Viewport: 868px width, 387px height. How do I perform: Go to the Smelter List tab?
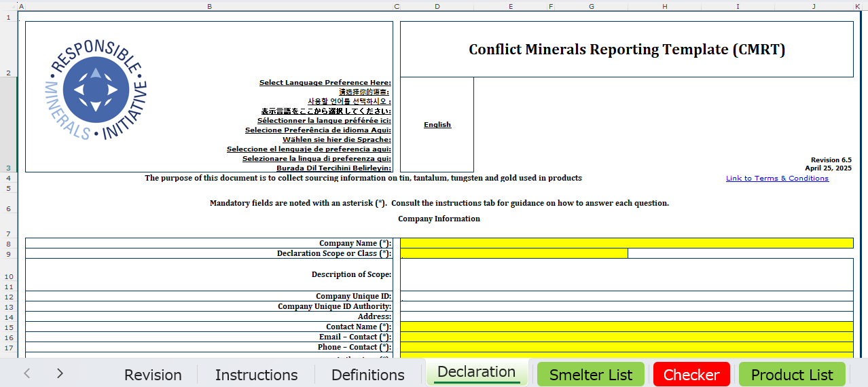click(x=591, y=375)
